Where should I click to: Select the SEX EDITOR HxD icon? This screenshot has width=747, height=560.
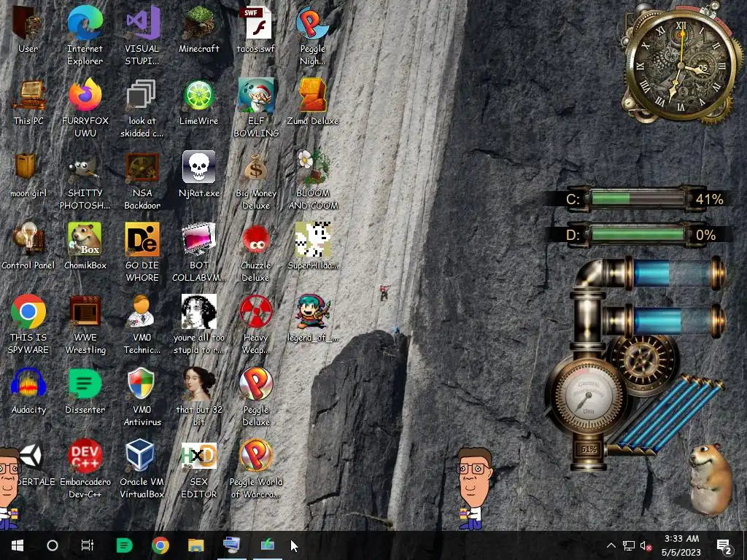pyautogui.click(x=199, y=469)
